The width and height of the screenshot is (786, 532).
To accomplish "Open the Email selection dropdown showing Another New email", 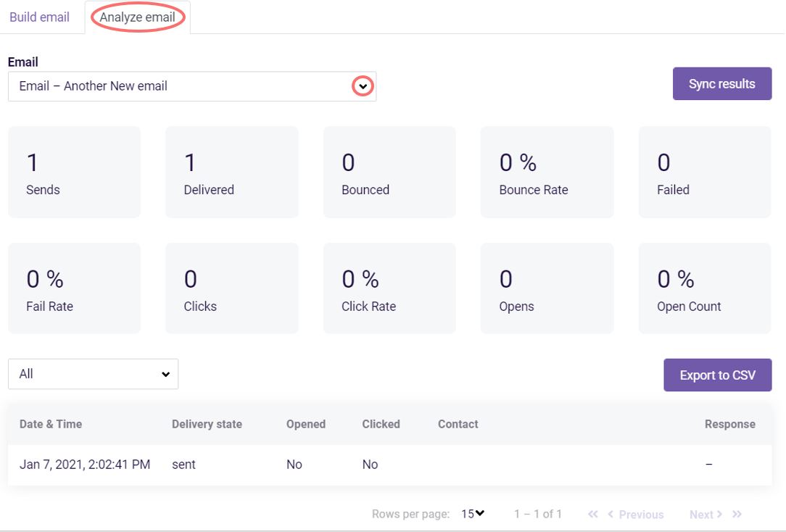I will click(192, 86).
